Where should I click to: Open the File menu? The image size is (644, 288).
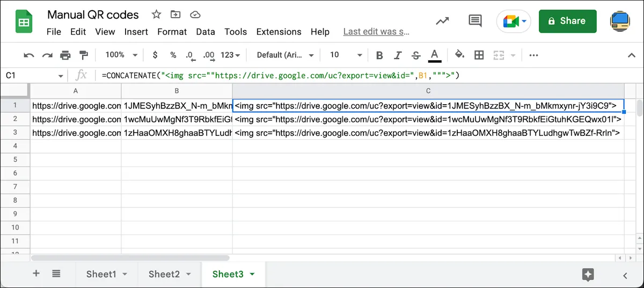click(x=54, y=32)
